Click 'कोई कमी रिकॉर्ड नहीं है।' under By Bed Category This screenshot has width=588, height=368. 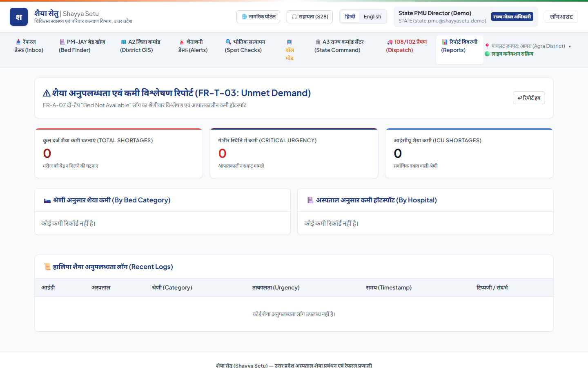pos(68,223)
